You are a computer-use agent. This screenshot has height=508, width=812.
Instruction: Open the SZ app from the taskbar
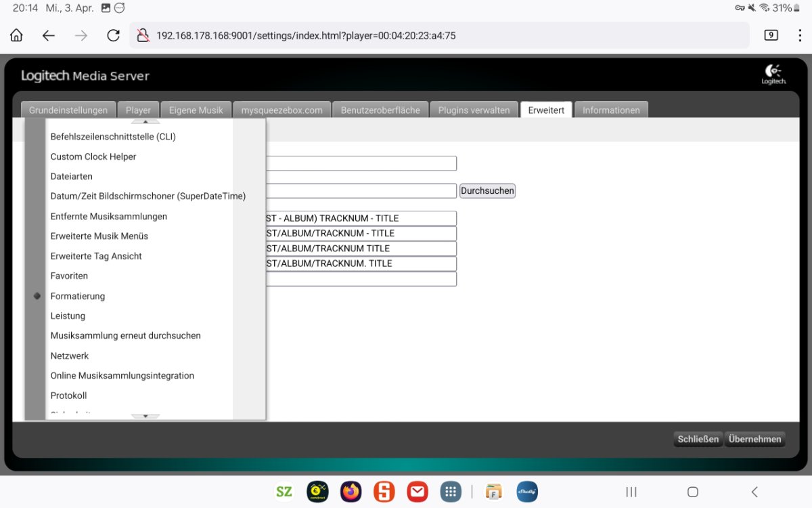pos(284,492)
